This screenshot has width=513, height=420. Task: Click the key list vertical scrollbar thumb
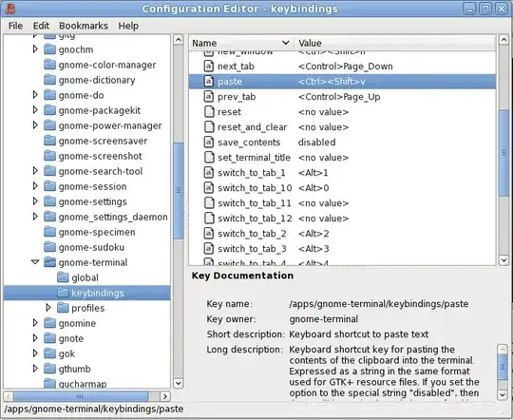point(503,153)
